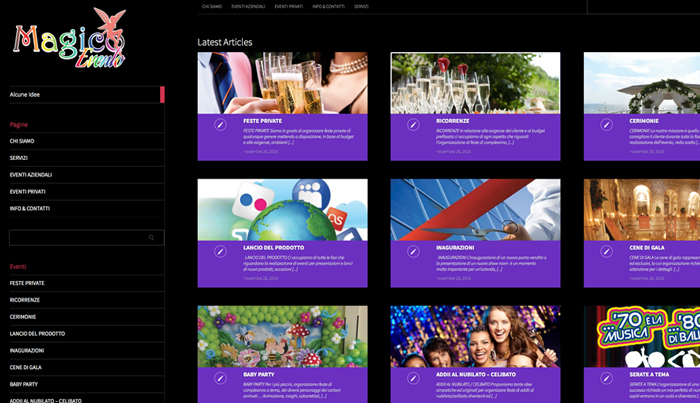Click the date under Feste Private excerpt
Viewport: 700px width, 403px height.
coord(261,152)
